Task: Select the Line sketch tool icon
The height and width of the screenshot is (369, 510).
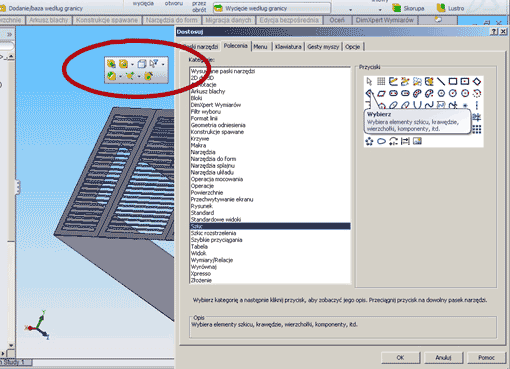Action: pos(441,81)
